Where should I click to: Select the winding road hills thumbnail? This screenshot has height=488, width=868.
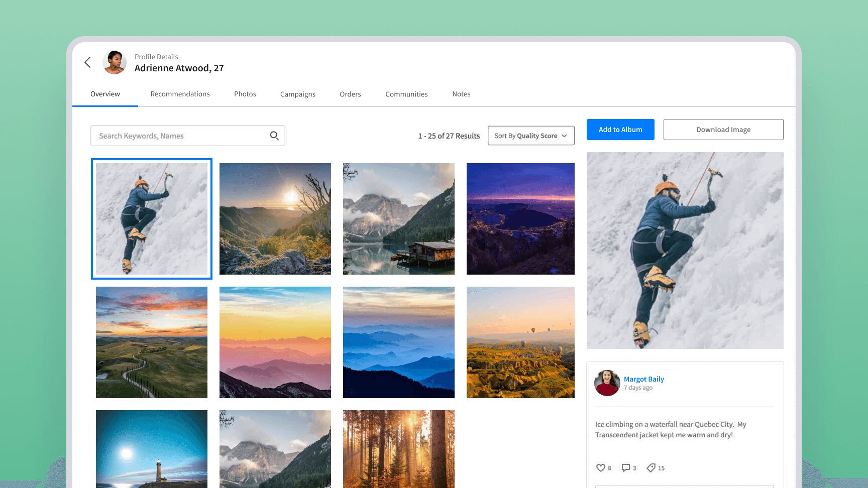152,342
